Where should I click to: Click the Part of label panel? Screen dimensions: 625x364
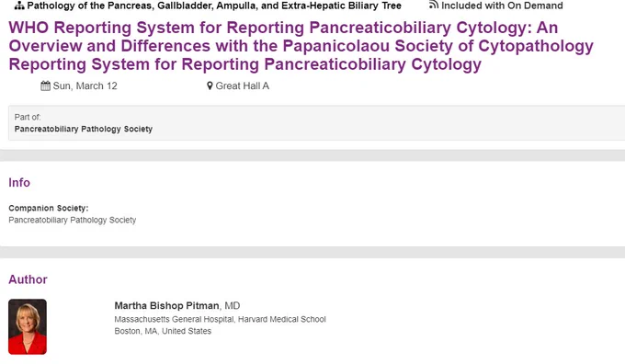316,123
